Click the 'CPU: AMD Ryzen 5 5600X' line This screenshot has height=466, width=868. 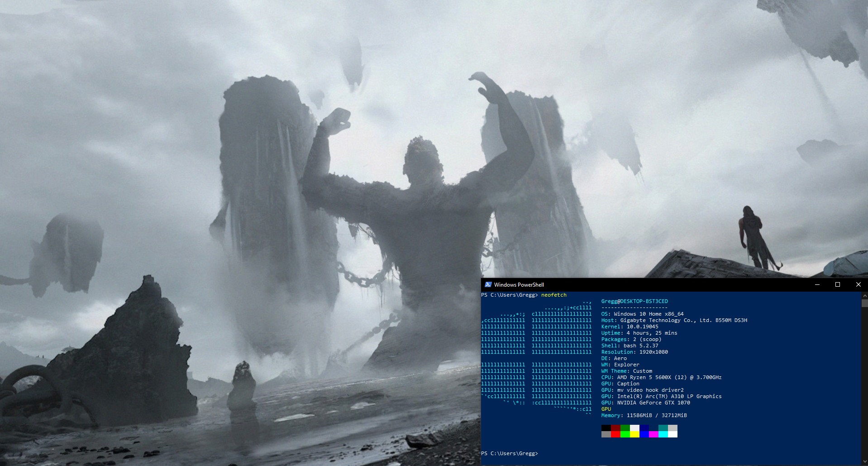click(x=661, y=377)
